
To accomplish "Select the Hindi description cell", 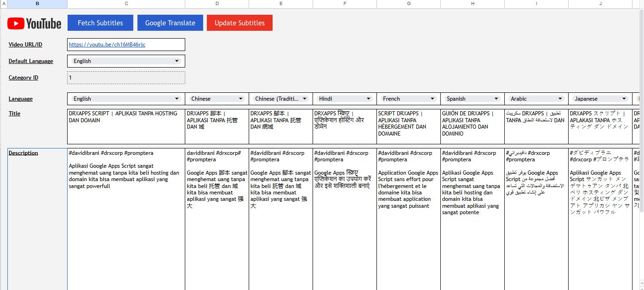I will (x=345, y=219).
